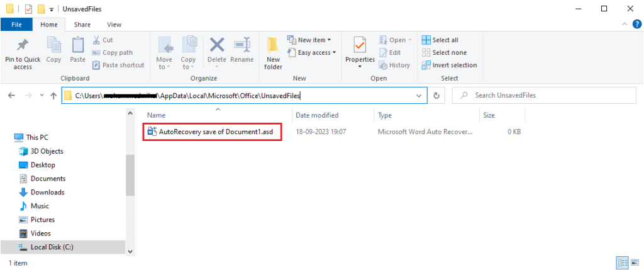
Task: Click Select all
Action: click(440, 40)
